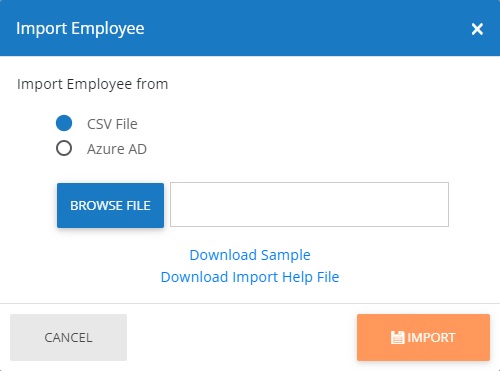Click the blue dialog header bar
500x371 pixels.
[x=250, y=28]
